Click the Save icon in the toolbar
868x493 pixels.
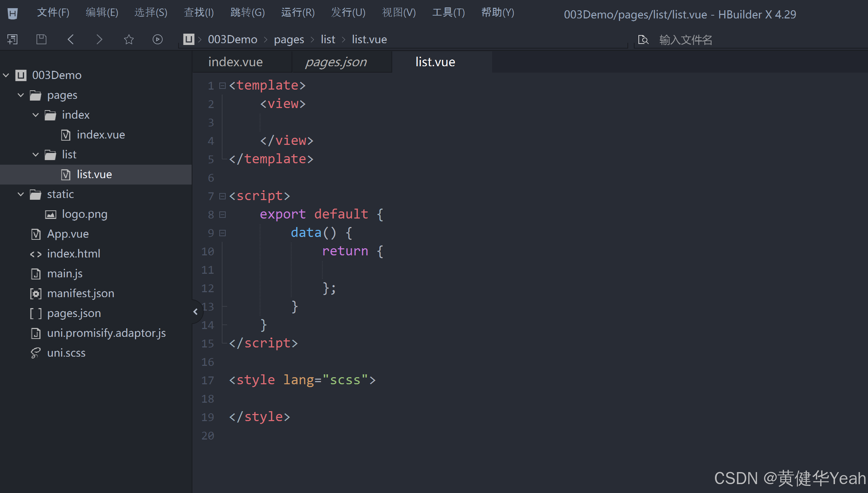[41, 39]
